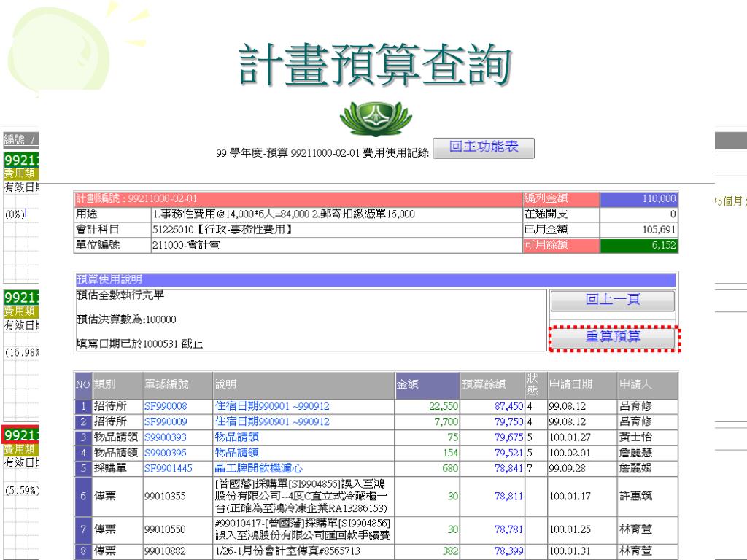Open document link S9900393
747x560 pixels.
click(x=165, y=437)
